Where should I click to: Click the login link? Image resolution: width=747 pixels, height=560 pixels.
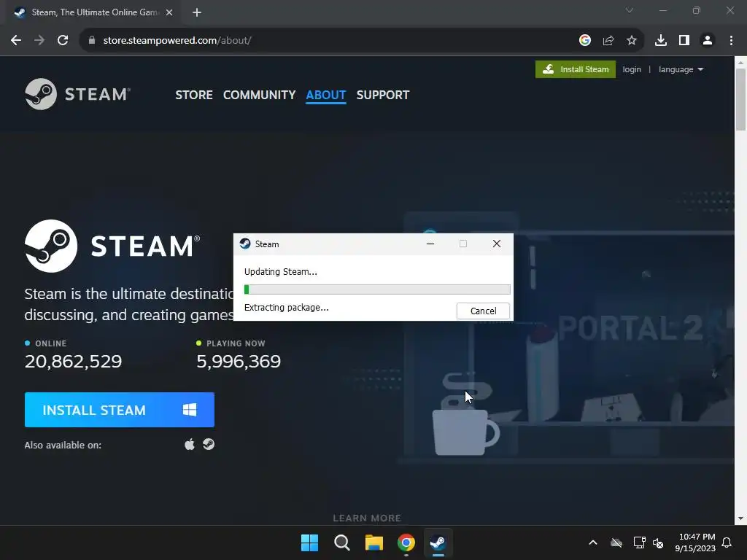[x=632, y=69]
